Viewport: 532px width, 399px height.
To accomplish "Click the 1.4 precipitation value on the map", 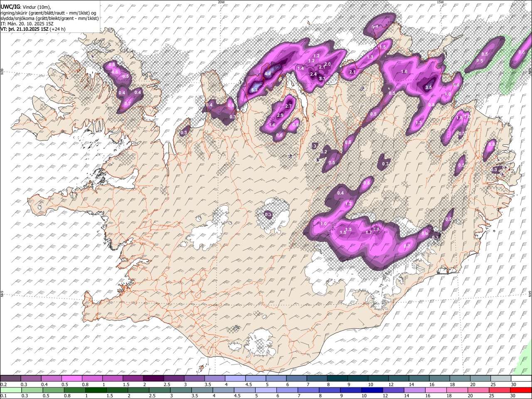I will coord(301,68).
